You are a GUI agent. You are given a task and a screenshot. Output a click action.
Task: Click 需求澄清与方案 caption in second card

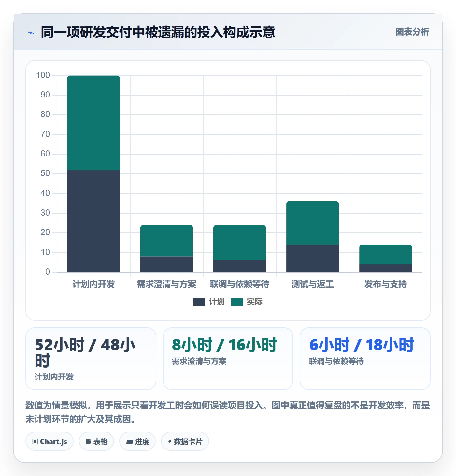pos(199,361)
